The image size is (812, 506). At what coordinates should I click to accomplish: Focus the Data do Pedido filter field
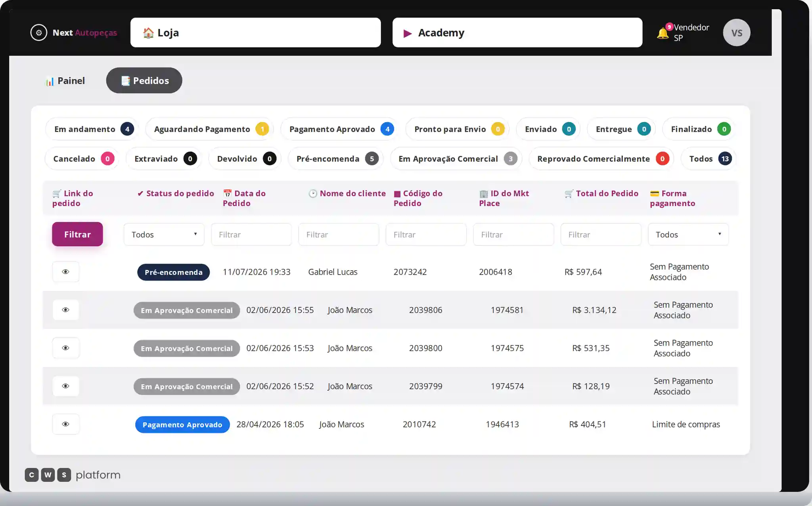251,235
